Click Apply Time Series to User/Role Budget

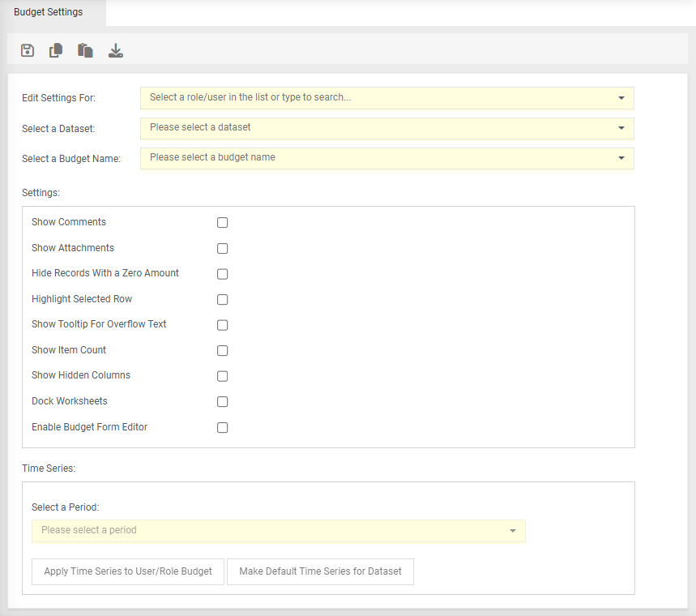click(x=128, y=571)
